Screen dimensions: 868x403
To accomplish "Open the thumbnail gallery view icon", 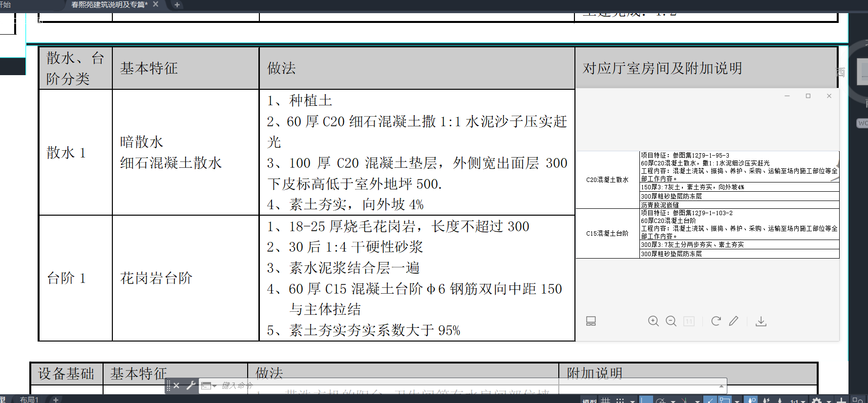I will click(591, 321).
